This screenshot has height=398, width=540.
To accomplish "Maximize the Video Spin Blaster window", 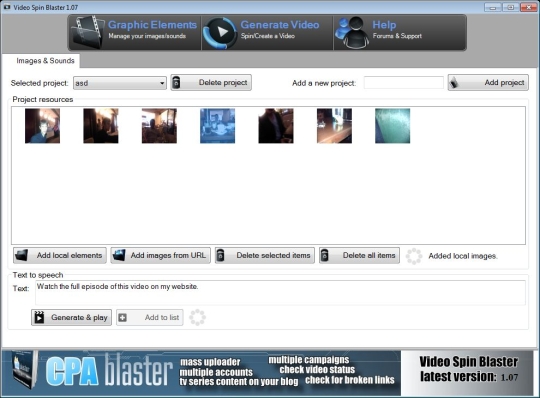I will 510,7.
